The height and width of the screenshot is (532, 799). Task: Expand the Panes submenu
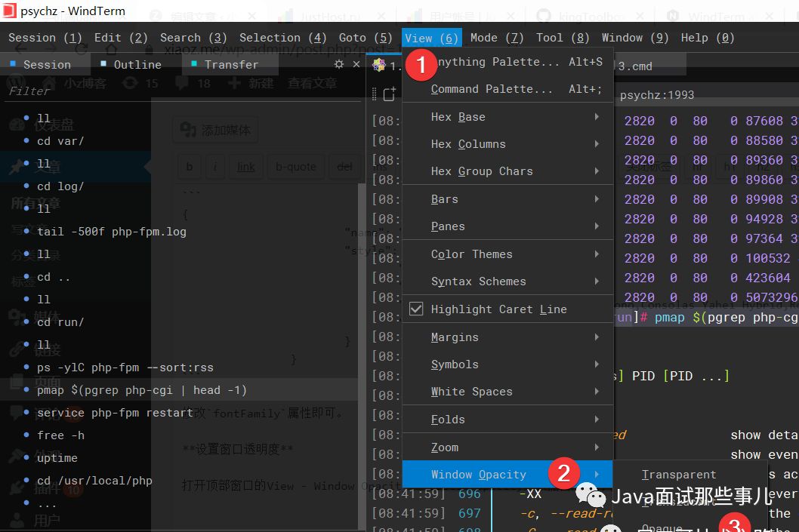tap(508, 226)
